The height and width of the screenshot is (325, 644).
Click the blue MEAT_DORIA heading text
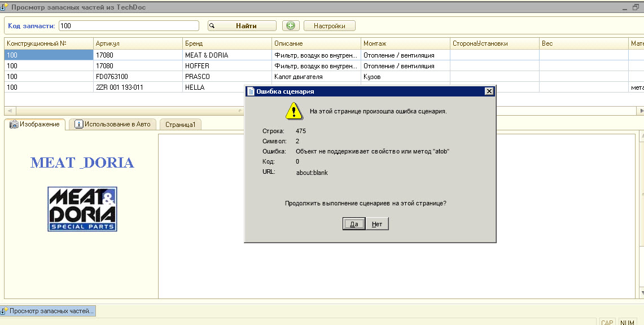[82, 162]
